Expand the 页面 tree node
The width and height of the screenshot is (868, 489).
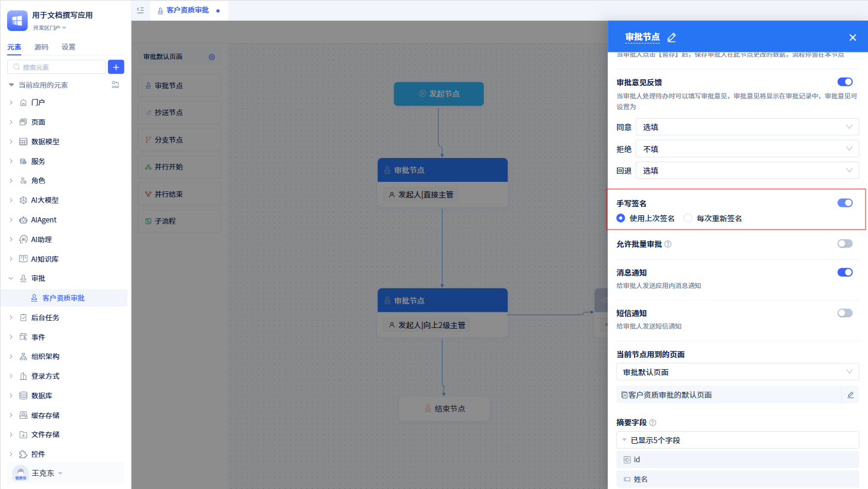coord(11,122)
